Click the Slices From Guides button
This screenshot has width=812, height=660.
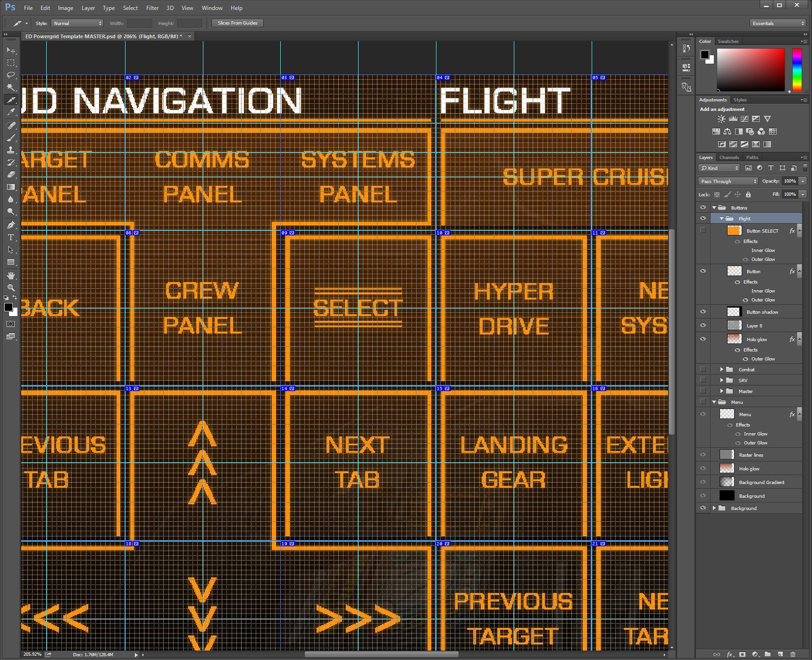pyautogui.click(x=237, y=23)
